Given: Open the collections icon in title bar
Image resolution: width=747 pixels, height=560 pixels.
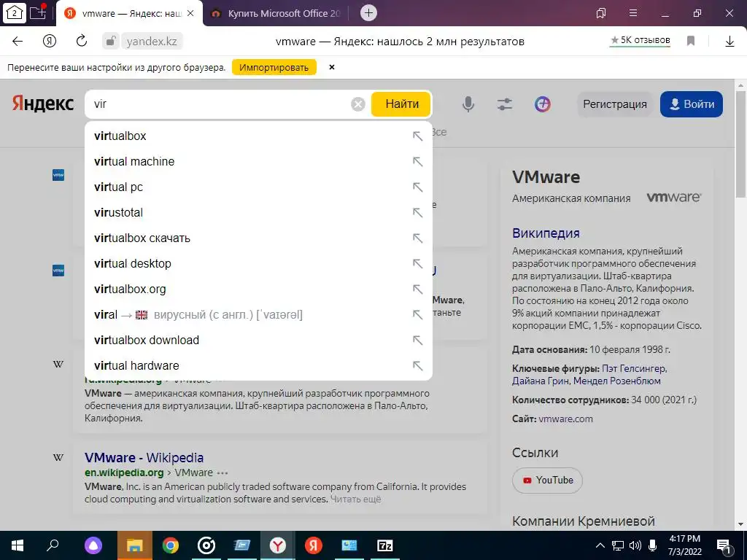Looking at the screenshot, I should pos(601,13).
